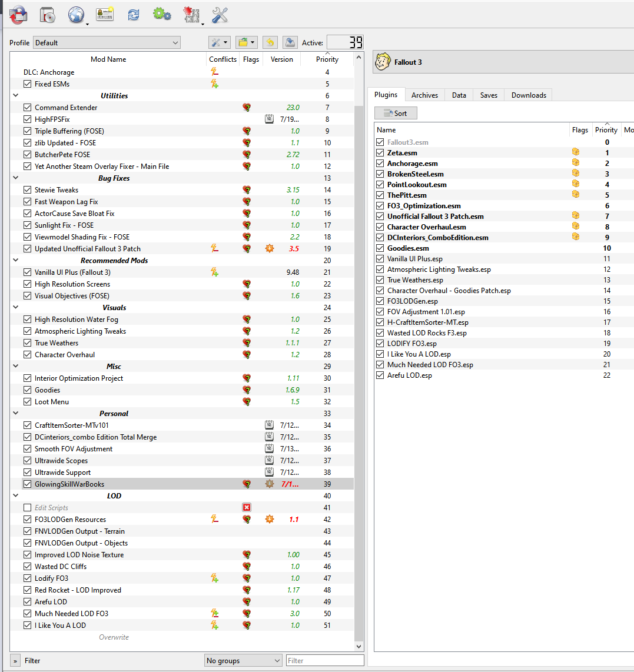The width and height of the screenshot is (634, 672).
Task: Click the Fallout 3 Vault Boy icon
Action: 383,62
